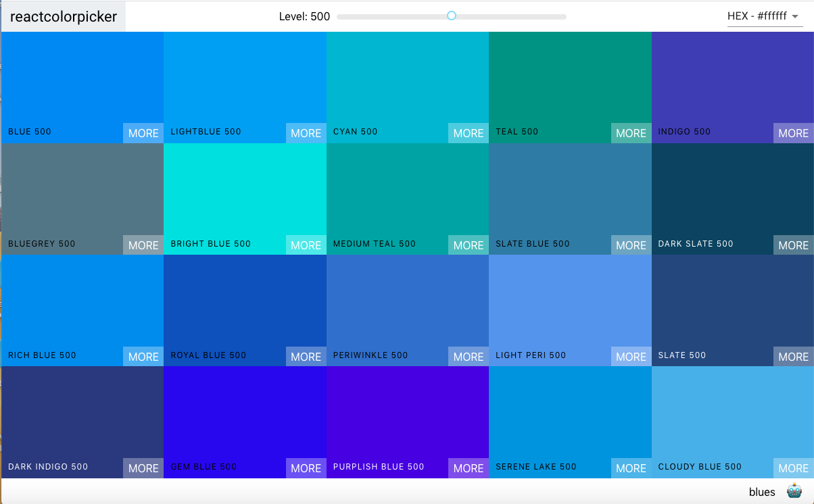814x504 pixels.
Task: Open MORE options for INDIGO 500
Action: tap(792, 133)
